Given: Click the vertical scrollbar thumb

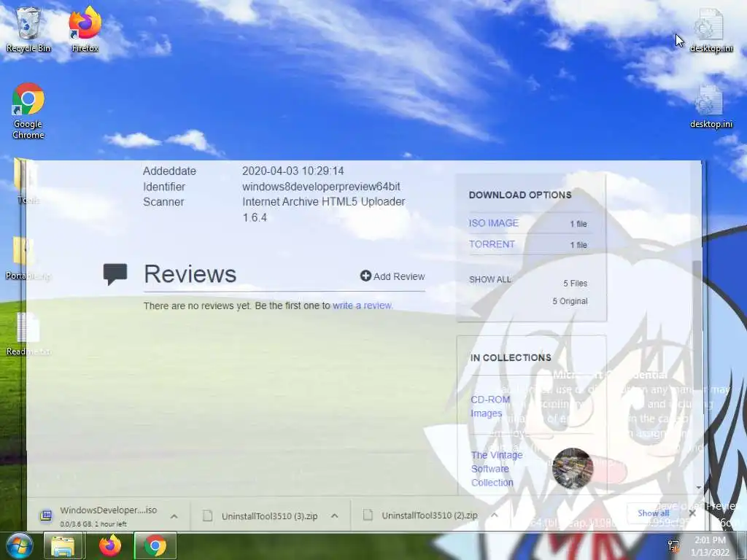Looking at the screenshot, I should [x=697, y=324].
